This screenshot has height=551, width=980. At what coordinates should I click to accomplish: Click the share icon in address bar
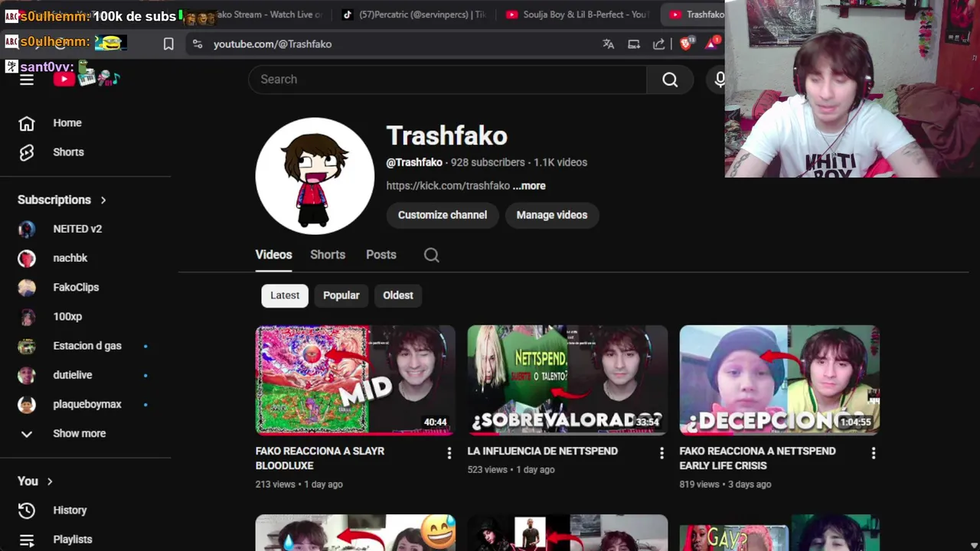point(658,44)
